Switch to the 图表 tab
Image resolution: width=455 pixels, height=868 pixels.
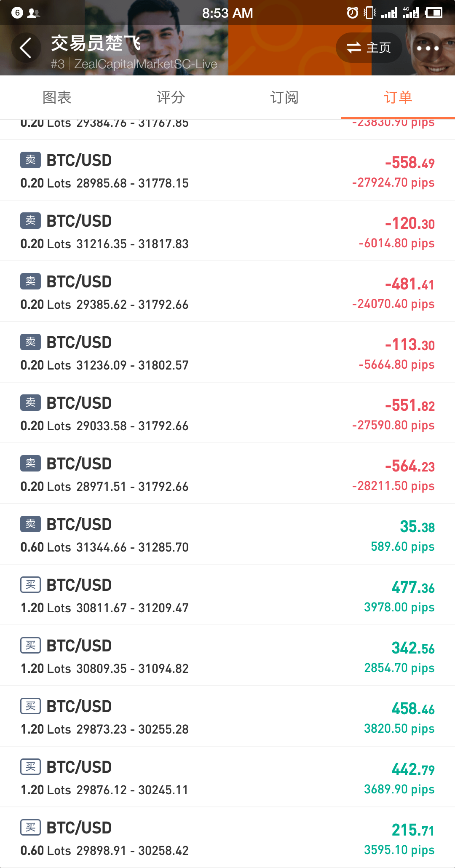click(57, 97)
